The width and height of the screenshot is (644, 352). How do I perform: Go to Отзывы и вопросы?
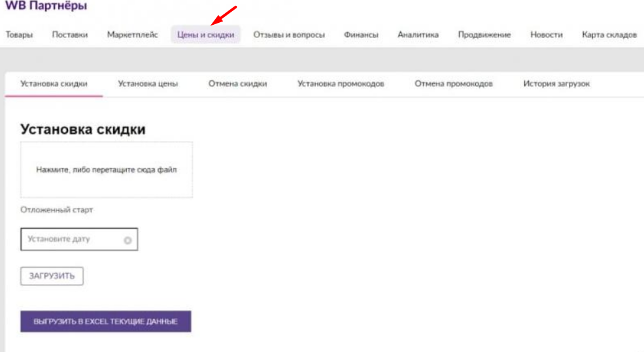pyautogui.click(x=289, y=35)
